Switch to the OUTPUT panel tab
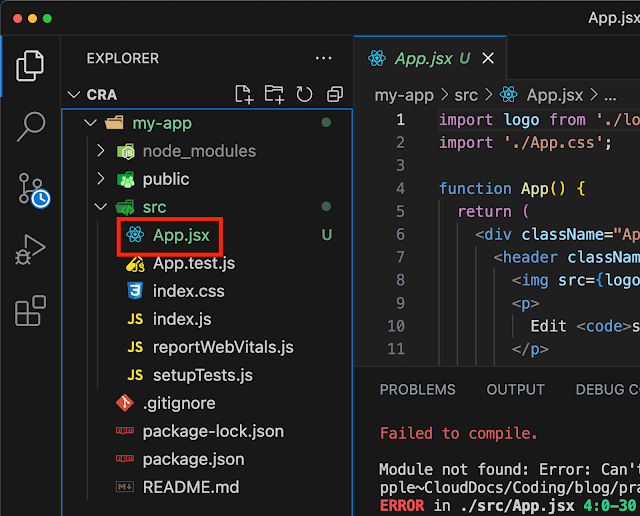This screenshot has width=640, height=516. click(x=515, y=390)
